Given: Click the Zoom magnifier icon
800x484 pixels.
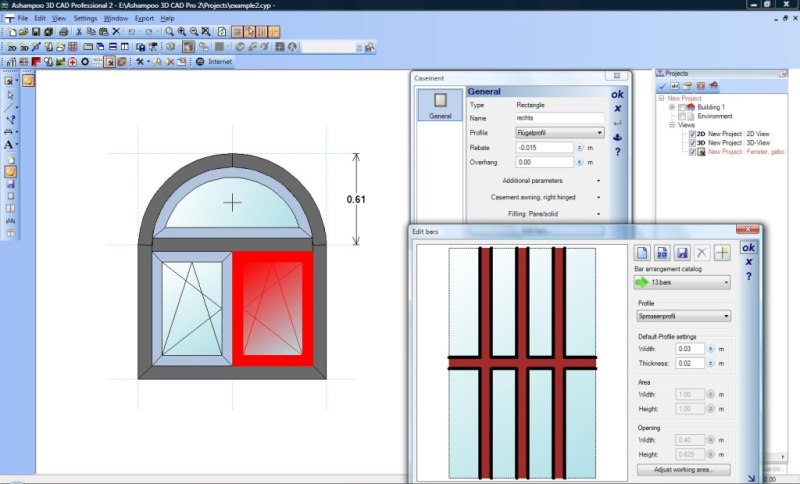Looking at the screenshot, I should (169, 32).
